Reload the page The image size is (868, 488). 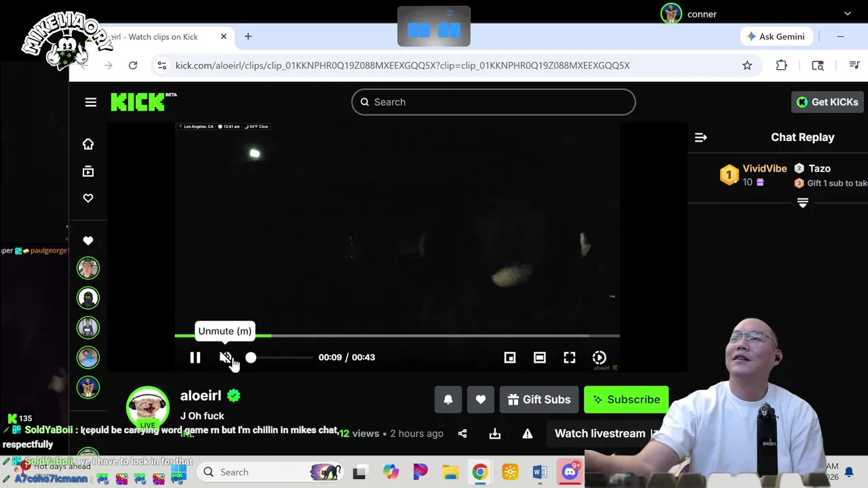[x=133, y=65]
